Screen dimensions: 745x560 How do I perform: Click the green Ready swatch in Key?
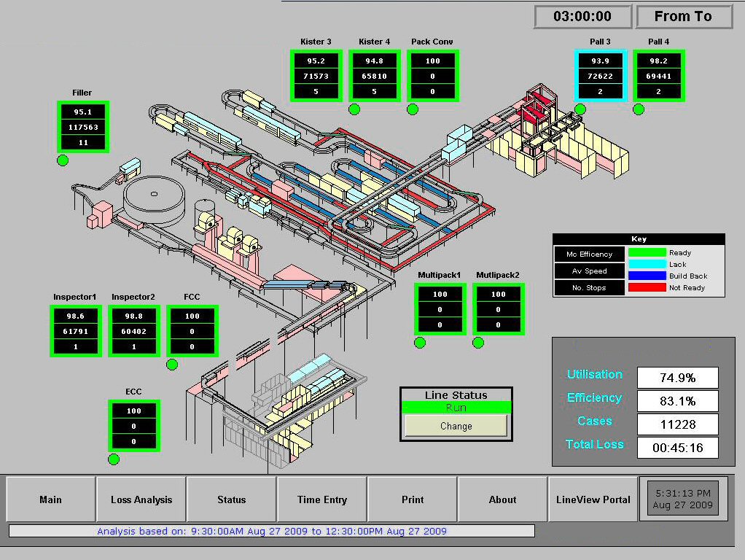click(647, 252)
